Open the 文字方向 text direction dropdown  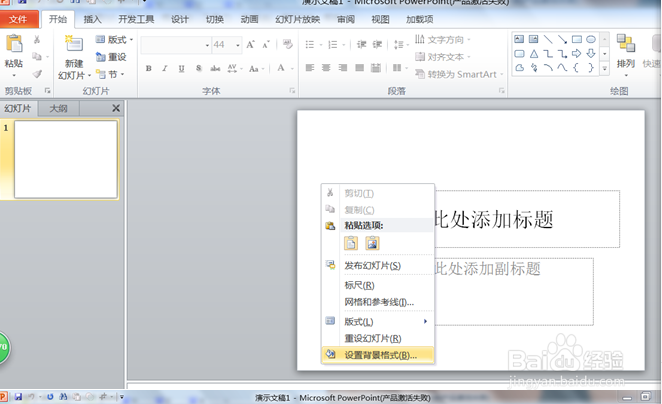[443, 40]
